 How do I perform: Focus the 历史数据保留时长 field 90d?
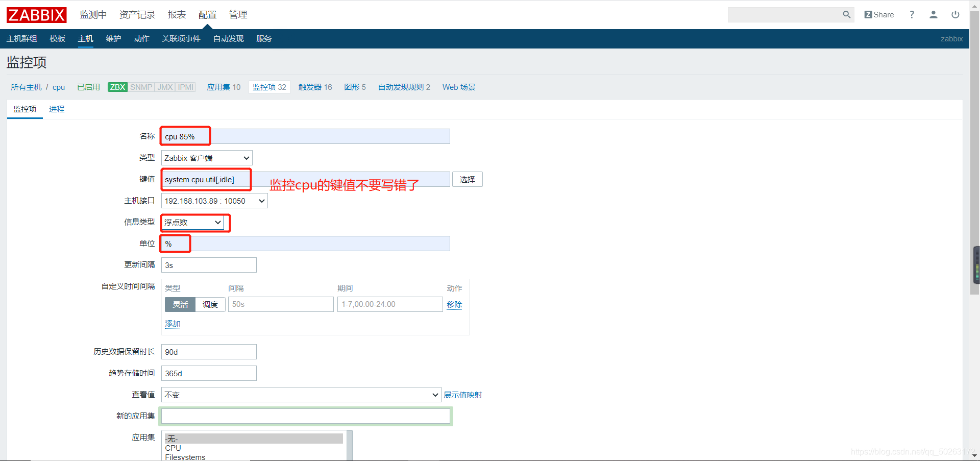209,352
